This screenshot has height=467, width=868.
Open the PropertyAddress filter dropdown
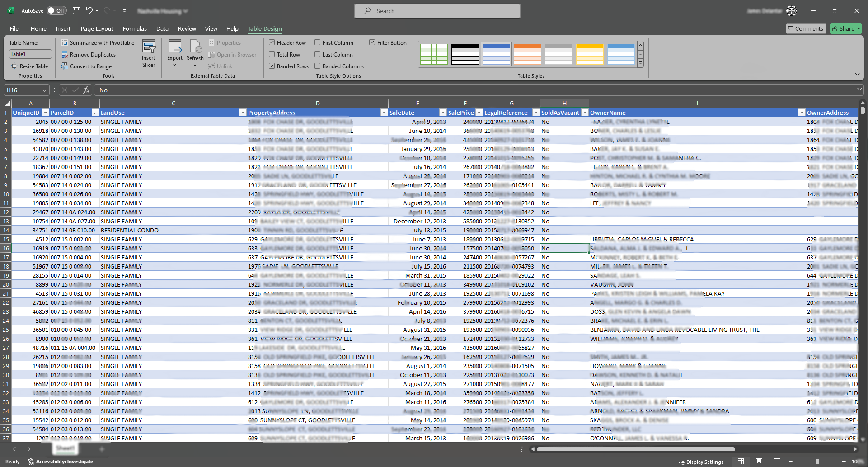click(x=384, y=113)
